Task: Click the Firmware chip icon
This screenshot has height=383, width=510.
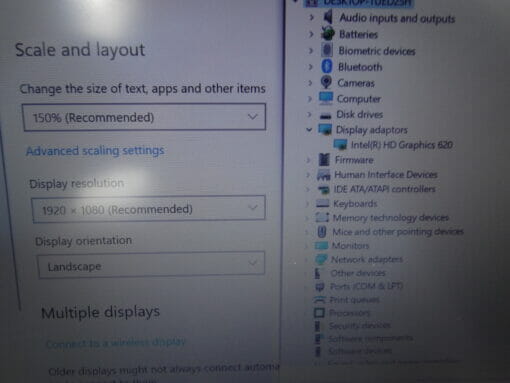Action: tap(324, 160)
